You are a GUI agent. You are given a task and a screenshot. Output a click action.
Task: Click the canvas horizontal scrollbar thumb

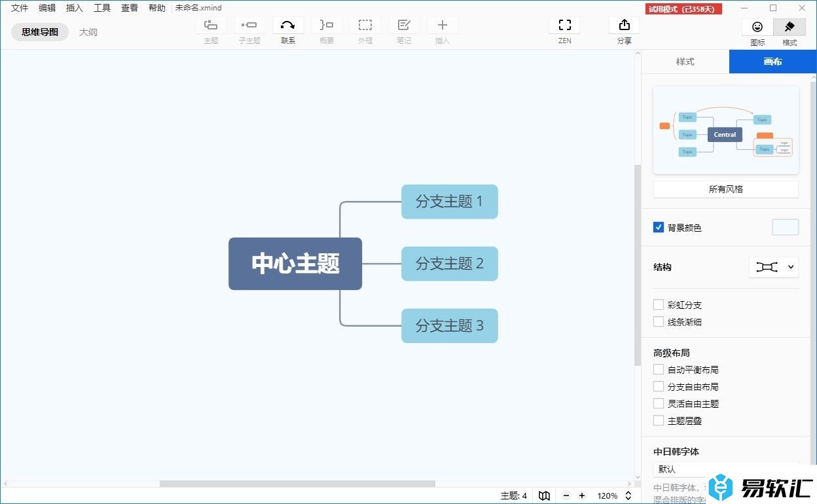coord(297,484)
